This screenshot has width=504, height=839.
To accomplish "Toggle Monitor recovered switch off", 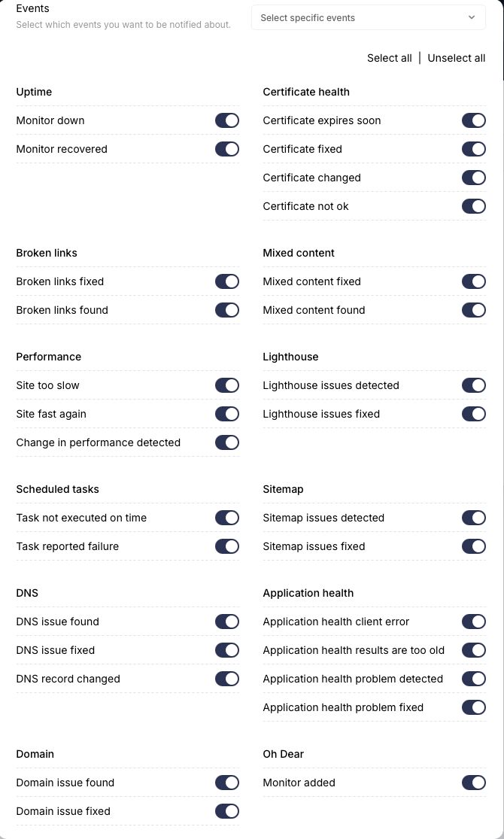I will (227, 149).
